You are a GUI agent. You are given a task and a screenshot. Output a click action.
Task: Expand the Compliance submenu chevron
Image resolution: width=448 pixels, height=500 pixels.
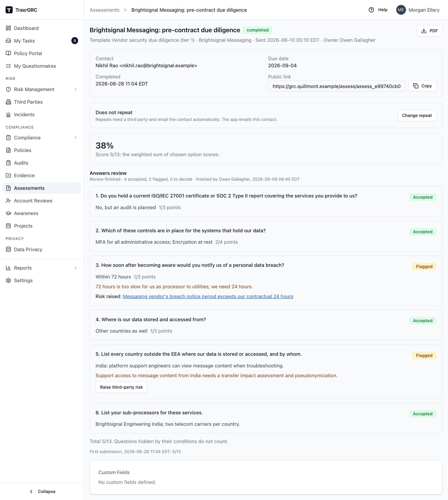coord(76,138)
